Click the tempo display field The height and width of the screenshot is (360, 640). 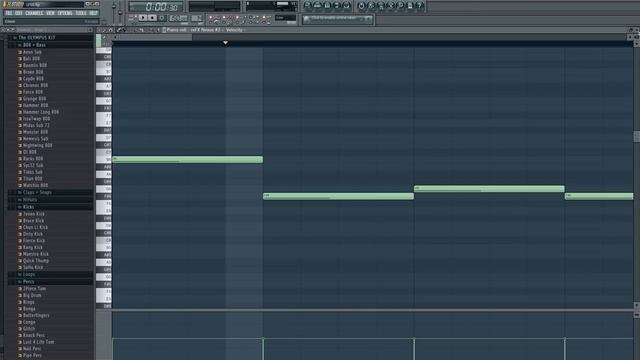pyautogui.click(x=178, y=18)
